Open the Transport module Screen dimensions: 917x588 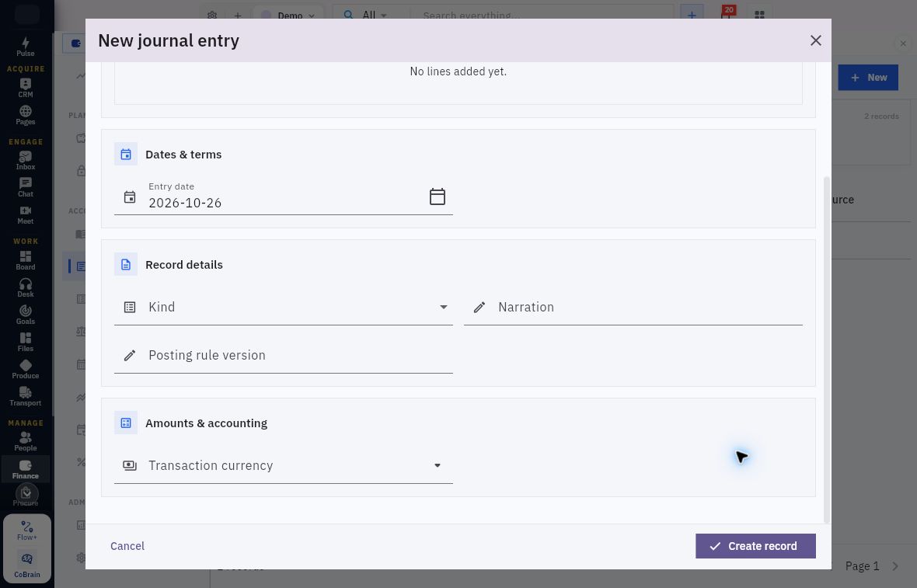pyautogui.click(x=25, y=396)
